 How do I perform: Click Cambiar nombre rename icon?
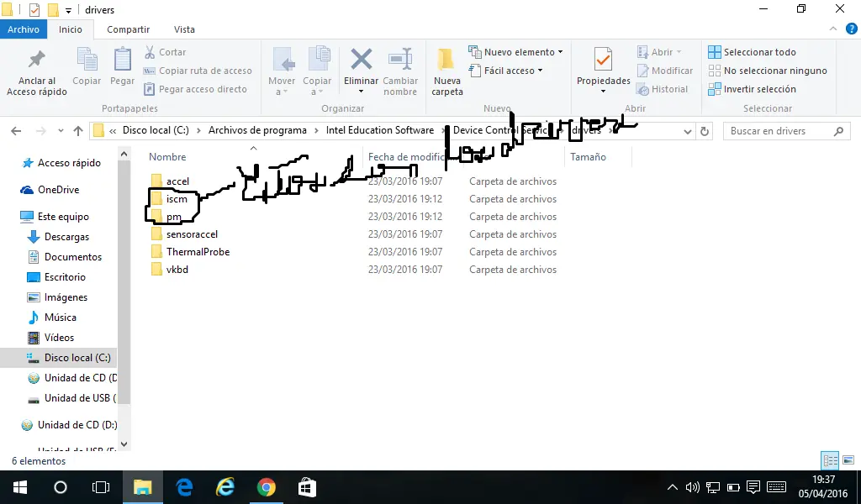(x=400, y=60)
